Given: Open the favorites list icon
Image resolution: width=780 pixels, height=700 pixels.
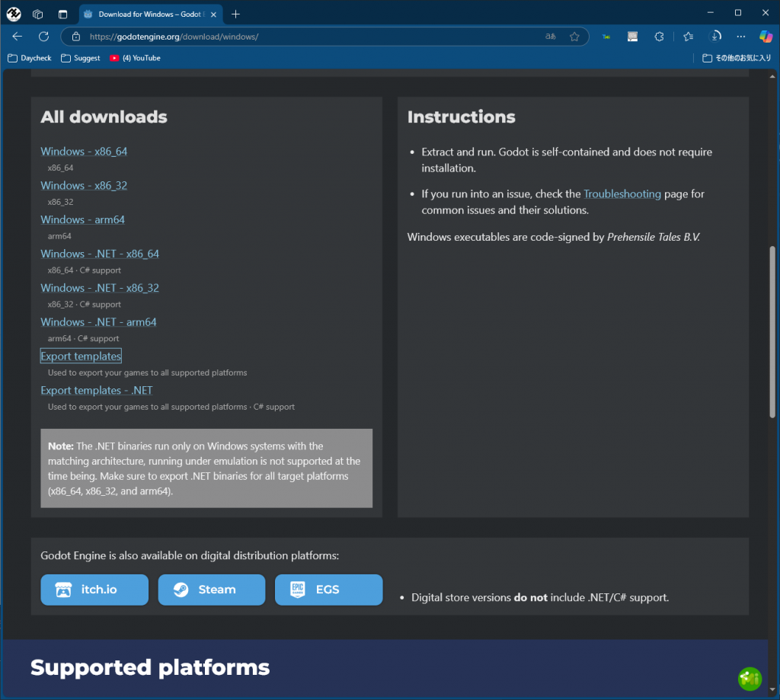Looking at the screenshot, I should point(688,37).
